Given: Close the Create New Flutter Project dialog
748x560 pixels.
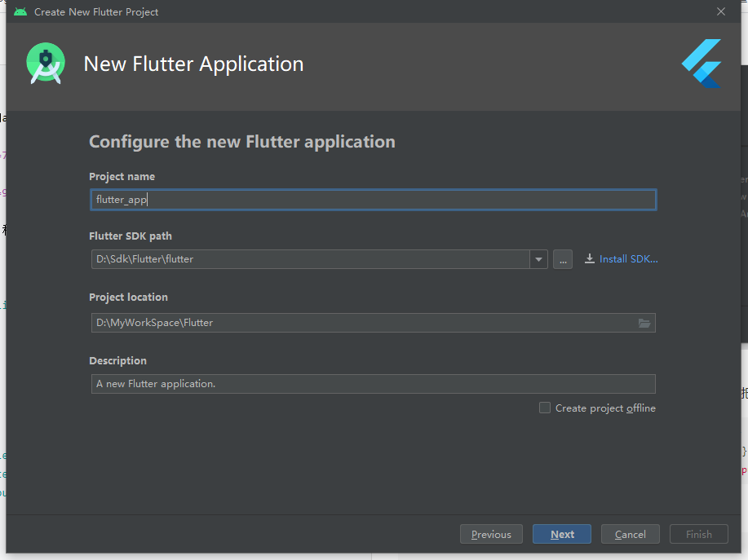Looking at the screenshot, I should (721, 11).
